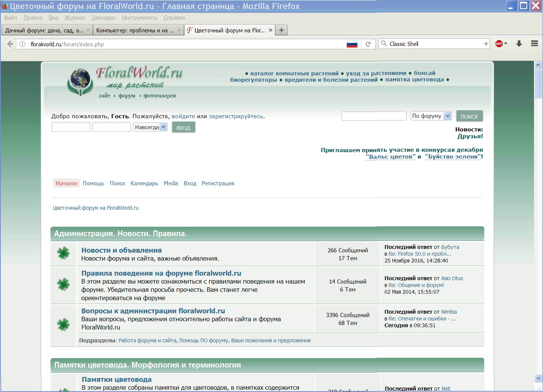Screen dimensions: 543x392
Task: Open a new tab with plus icon
Action: click(281, 30)
